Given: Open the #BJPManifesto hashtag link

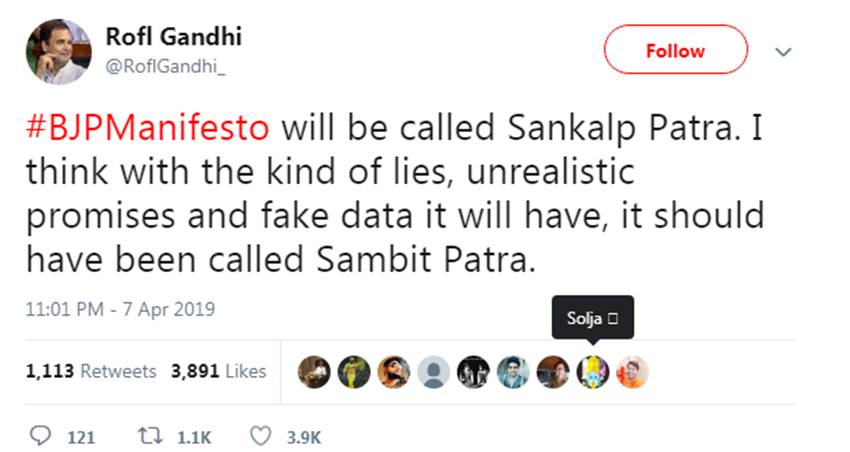Looking at the screenshot, I should click(x=148, y=130).
